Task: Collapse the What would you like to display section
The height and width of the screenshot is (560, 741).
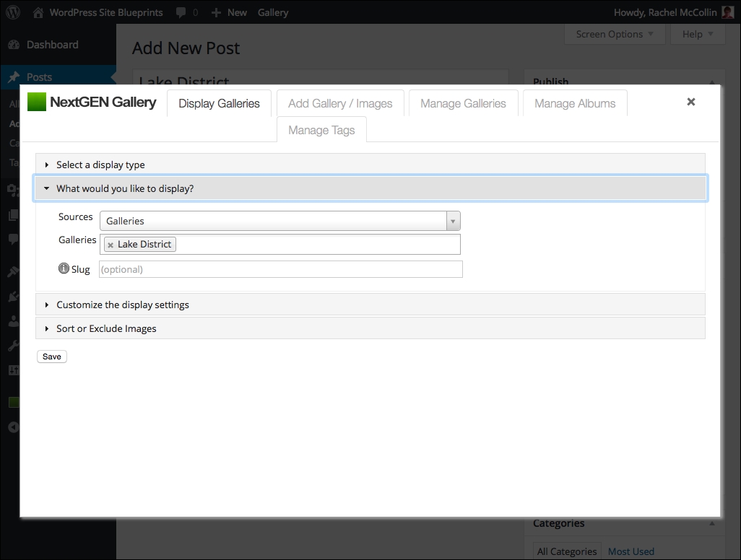Action: click(370, 188)
